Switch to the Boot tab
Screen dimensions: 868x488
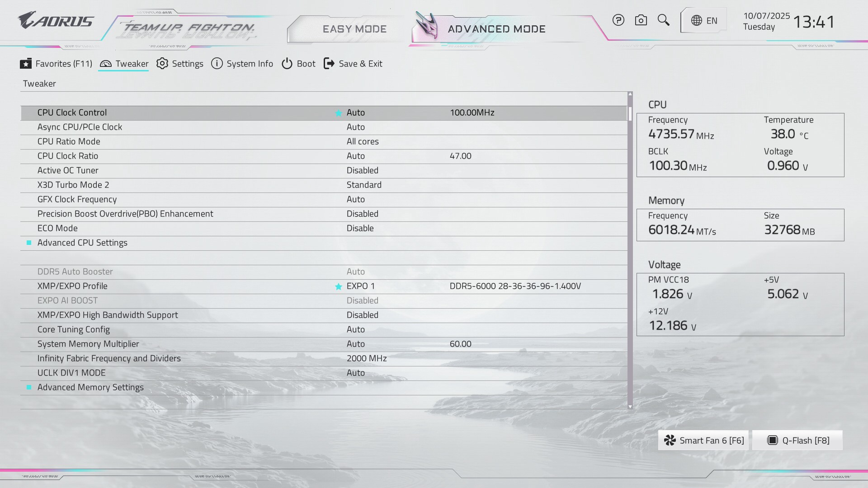(x=298, y=64)
